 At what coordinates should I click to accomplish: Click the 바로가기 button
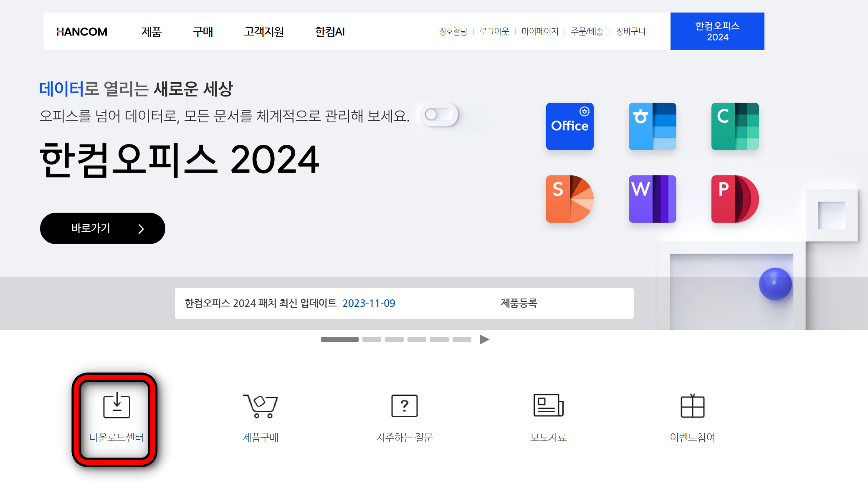click(103, 228)
